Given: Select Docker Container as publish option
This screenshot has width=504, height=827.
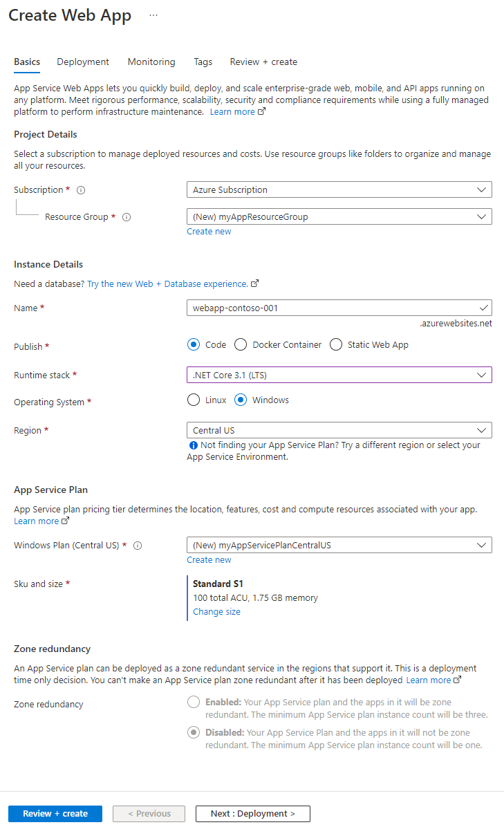Looking at the screenshot, I should (240, 344).
